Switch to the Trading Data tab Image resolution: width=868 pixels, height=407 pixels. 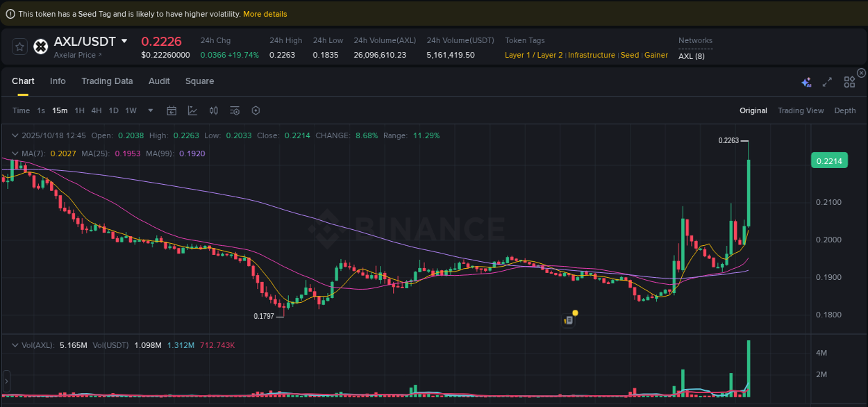pyautogui.click(x=107, y=81)
